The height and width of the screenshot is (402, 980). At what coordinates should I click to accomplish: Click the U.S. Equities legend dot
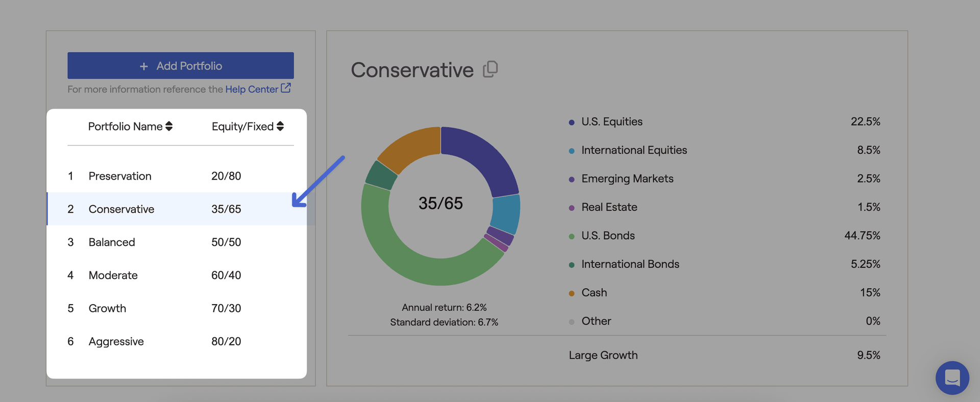click(572, 122)
